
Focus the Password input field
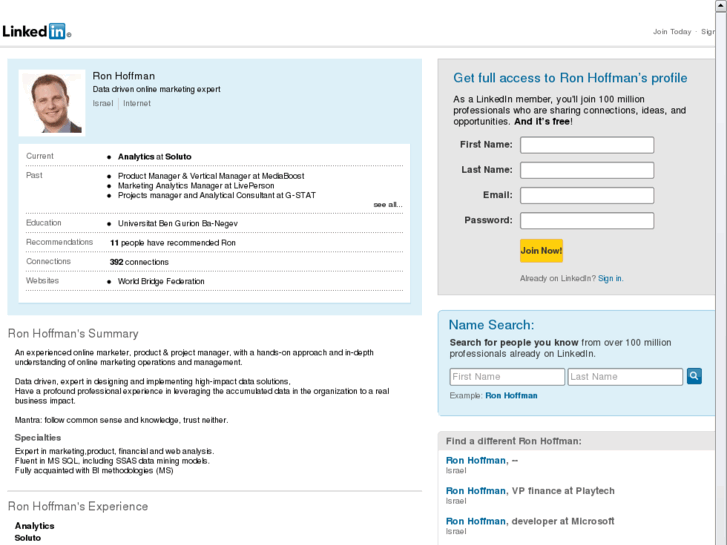click(x=587, y=221)
